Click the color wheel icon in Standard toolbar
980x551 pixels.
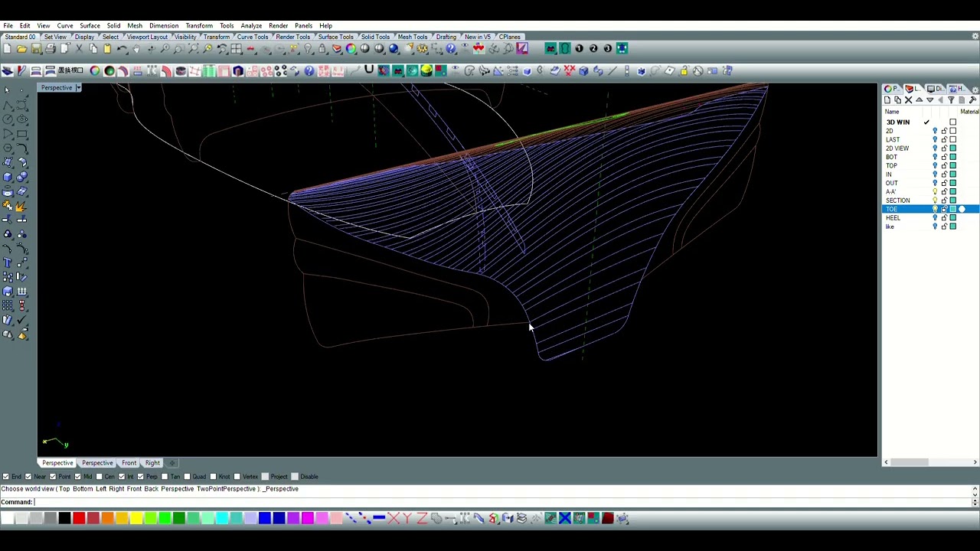(x=351, y=49)
